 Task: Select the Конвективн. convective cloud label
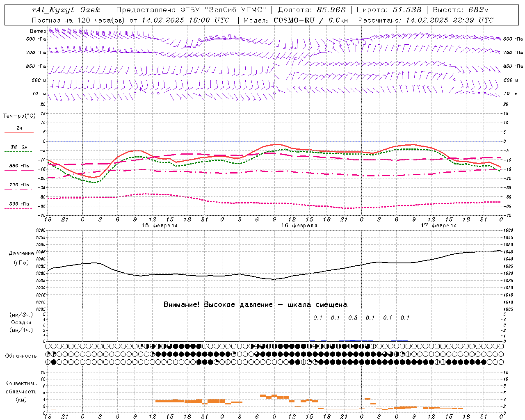tap(21, 383)
